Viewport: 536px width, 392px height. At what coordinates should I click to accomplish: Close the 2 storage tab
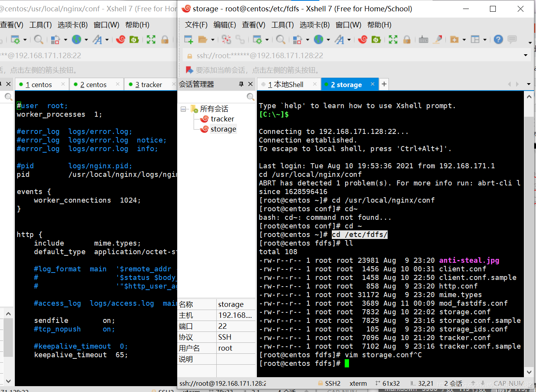pos(372,84)
